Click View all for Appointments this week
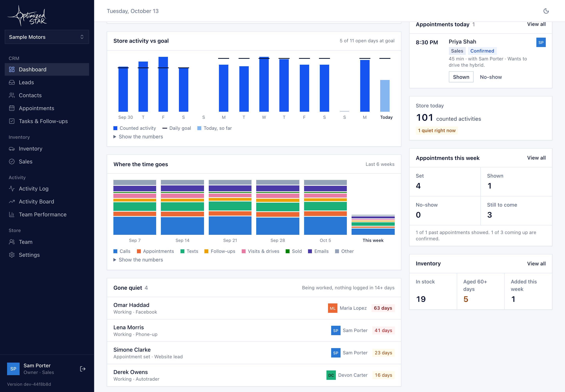The image size is (565, 392). pyautogui.click(x=536, y=158)
